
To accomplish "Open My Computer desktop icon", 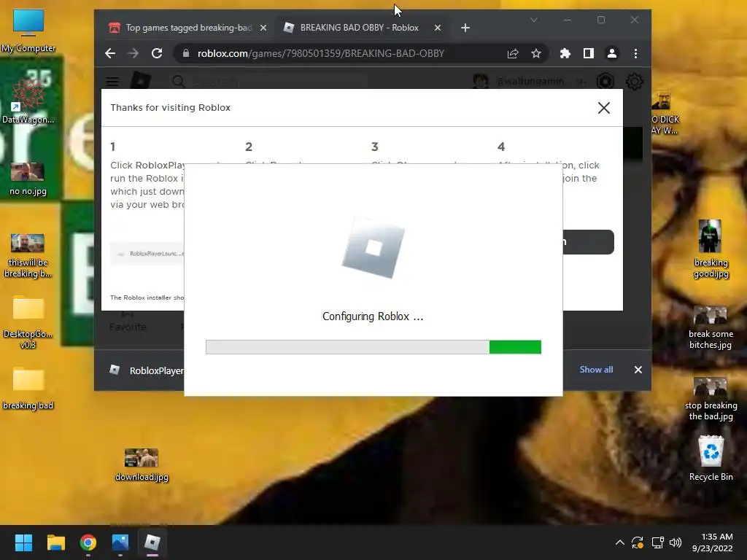I will click(28, 31).
